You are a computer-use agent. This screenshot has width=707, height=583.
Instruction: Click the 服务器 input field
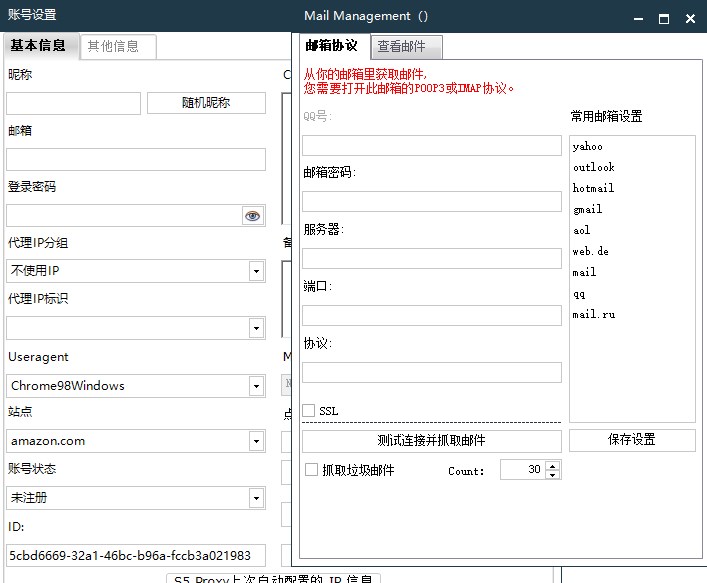[x=432, y=258]
